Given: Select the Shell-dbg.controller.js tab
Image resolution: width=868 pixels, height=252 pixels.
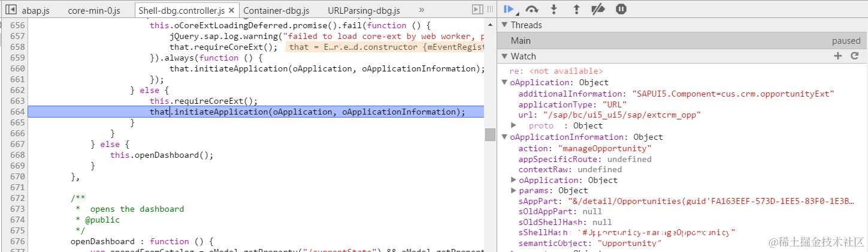Looking at the screenshot, I should (181, 10).
